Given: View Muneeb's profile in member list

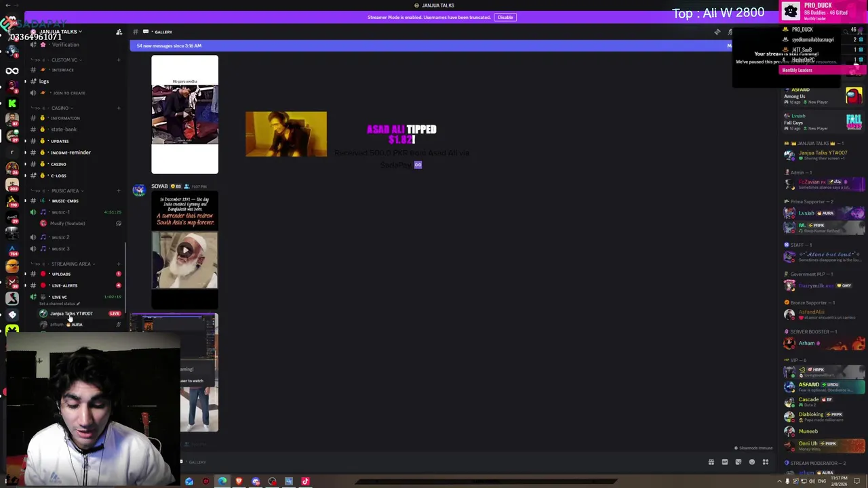Looking at the screenshot, I should coord(823,431).
